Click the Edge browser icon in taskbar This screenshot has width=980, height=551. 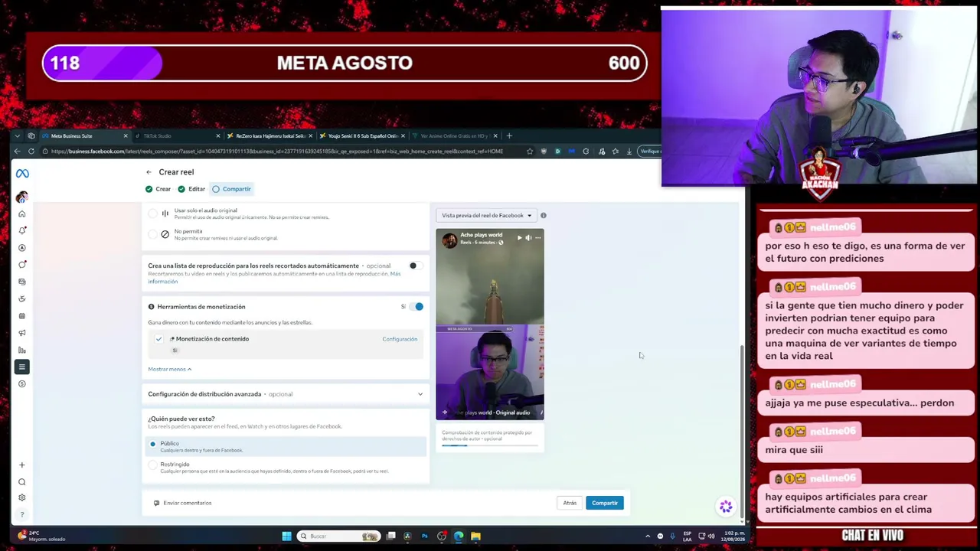coord(459,536)
